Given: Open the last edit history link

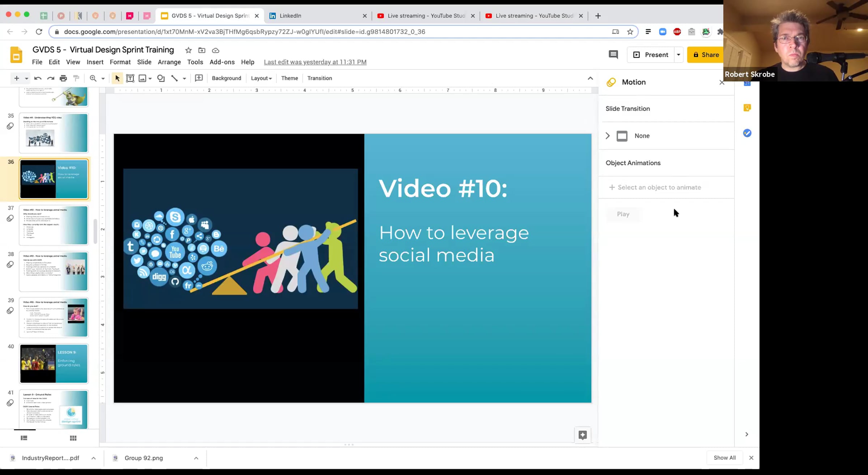Looking at the screenshot, I should click(x=315, y=62).
